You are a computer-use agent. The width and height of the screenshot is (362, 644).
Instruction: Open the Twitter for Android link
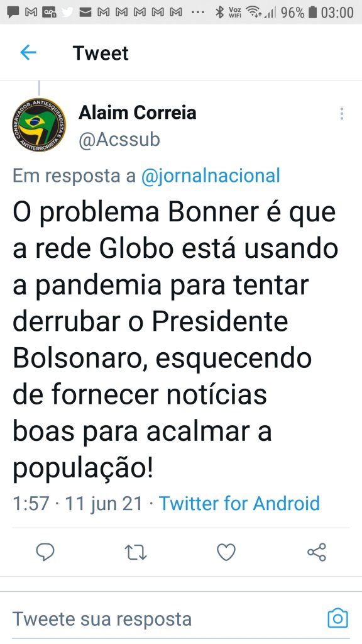(x=239, y=503)
